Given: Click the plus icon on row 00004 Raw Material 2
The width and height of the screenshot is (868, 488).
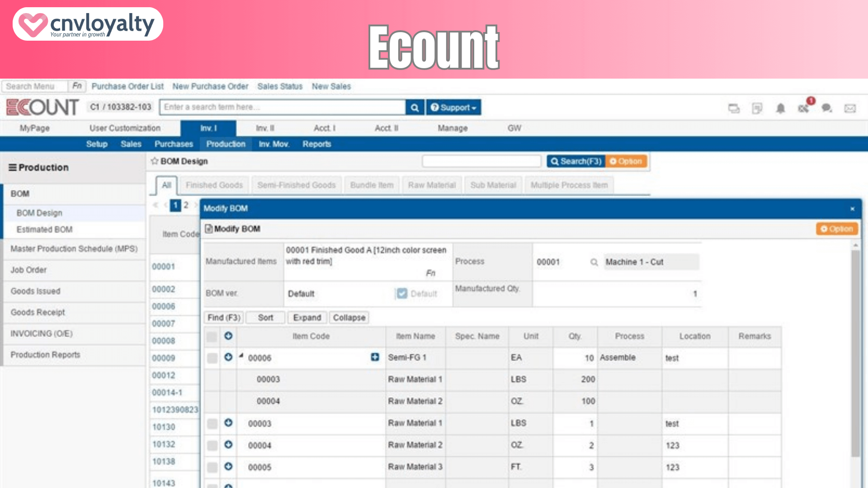Looking at the screenshot, I should point(228,444).
